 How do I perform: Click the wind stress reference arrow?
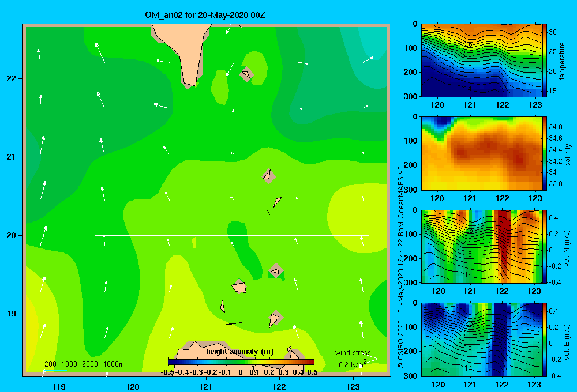click(x=354, y=359)
